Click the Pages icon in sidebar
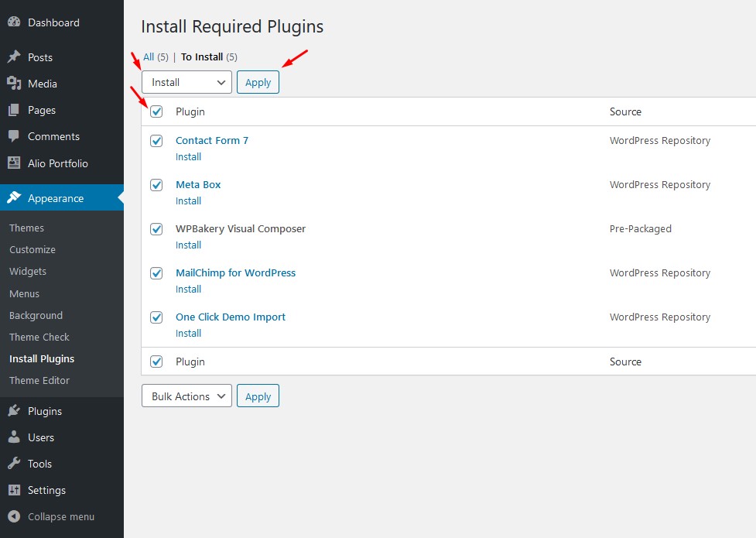The width and height of the screenshot is (756, 538). pos(14,110)
